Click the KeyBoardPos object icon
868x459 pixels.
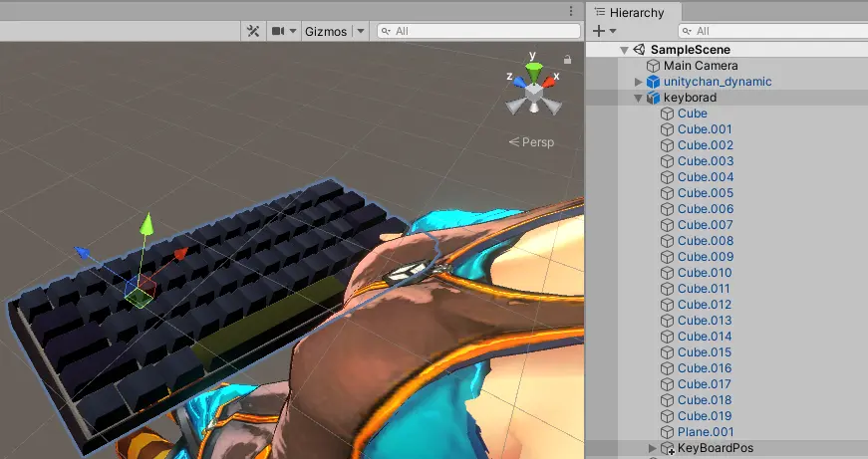(x=668, y=448)
